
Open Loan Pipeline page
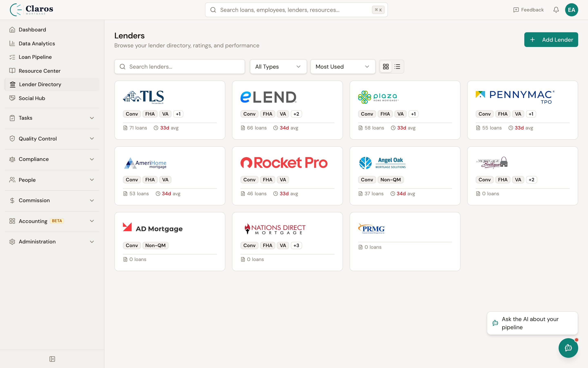tap(52, 57)
